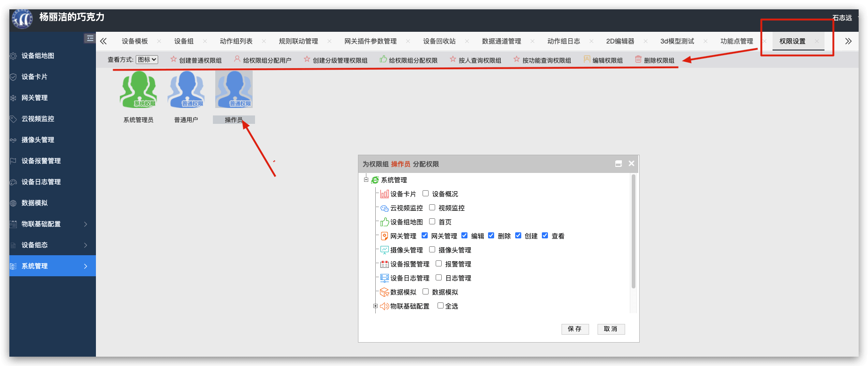
Task: Check the 全选 checkbox
Action: (440, 306)
